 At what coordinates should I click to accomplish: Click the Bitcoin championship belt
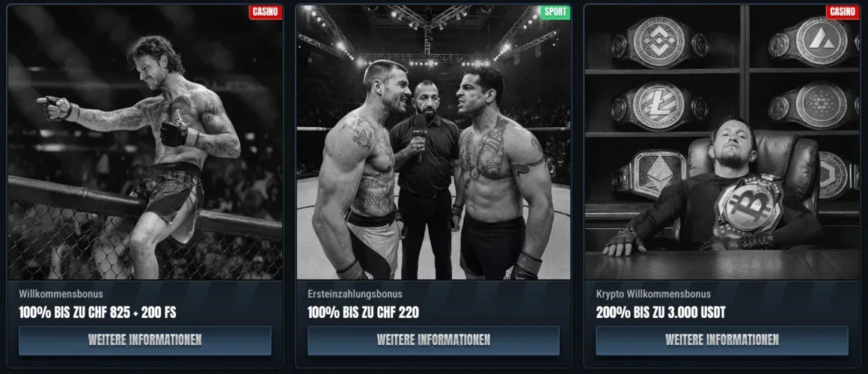pos(748,205)
